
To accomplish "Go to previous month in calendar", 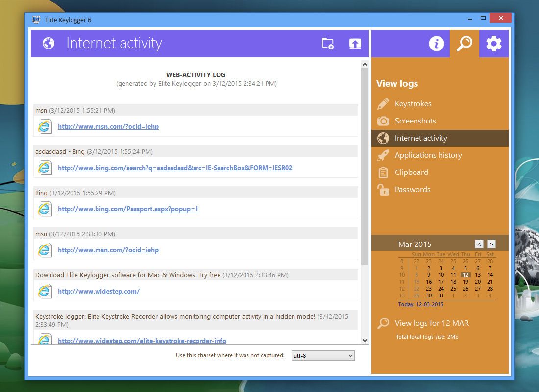I will 479,244.
